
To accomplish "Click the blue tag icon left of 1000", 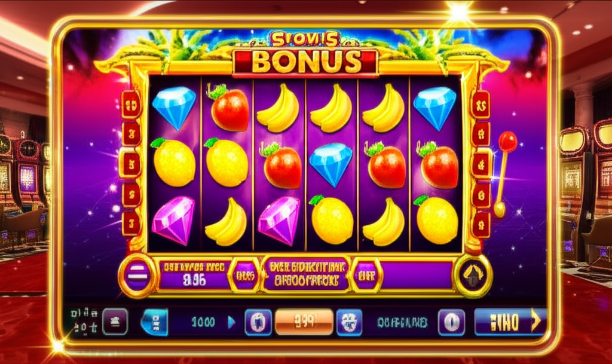I will (x=155, y=322).
